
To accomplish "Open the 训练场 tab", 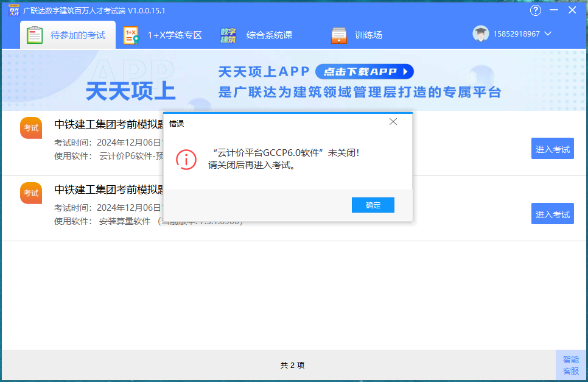I will click(x=357, y=35).
